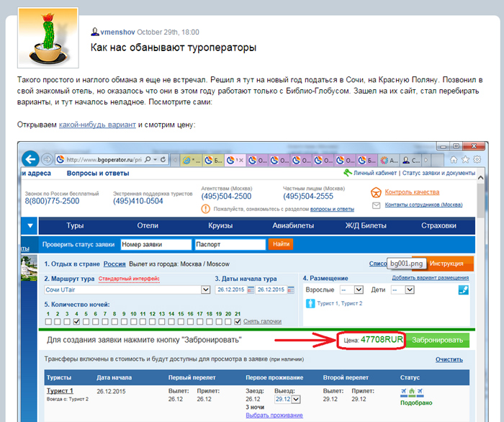Click the 'Номер заявки' input field
This screenshot has height=422, width=504.
(x=156, y=244)
